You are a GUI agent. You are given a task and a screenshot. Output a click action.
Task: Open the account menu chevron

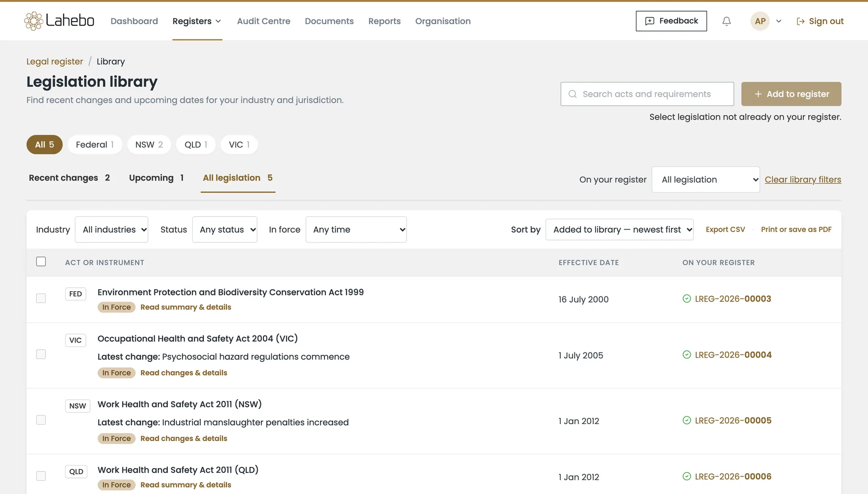pyautogui.click(x=779, y=21)
